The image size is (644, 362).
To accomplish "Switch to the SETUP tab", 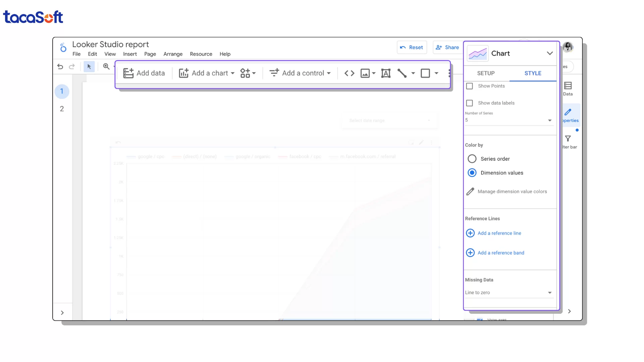I will [x=486, y=73].
